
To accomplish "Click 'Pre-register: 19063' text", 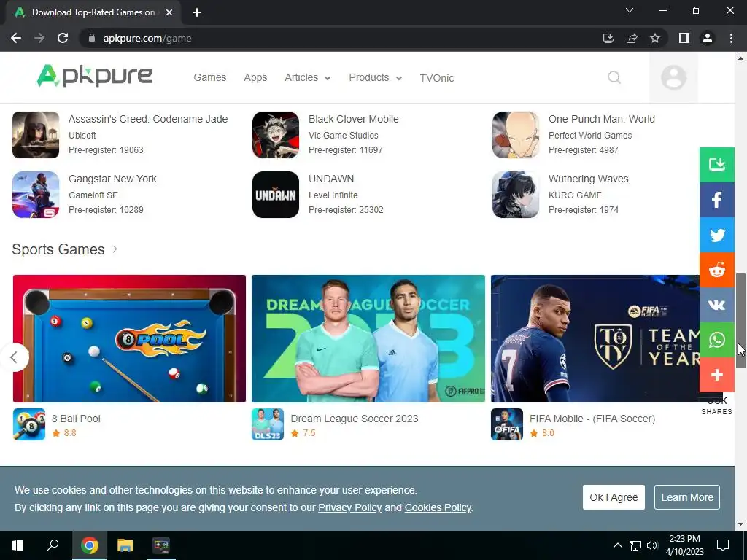I will pyautogui.click(x=106, y=150).
